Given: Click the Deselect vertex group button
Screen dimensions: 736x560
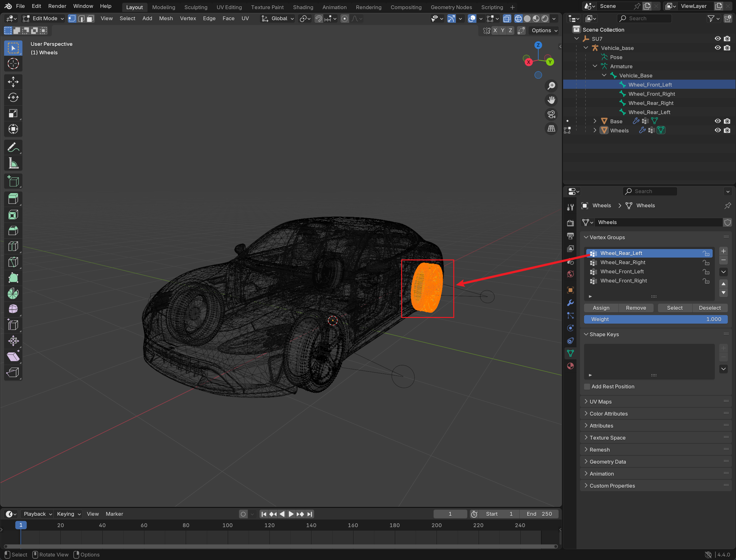Looking at the screenshot, I should (x=709, y=308).
